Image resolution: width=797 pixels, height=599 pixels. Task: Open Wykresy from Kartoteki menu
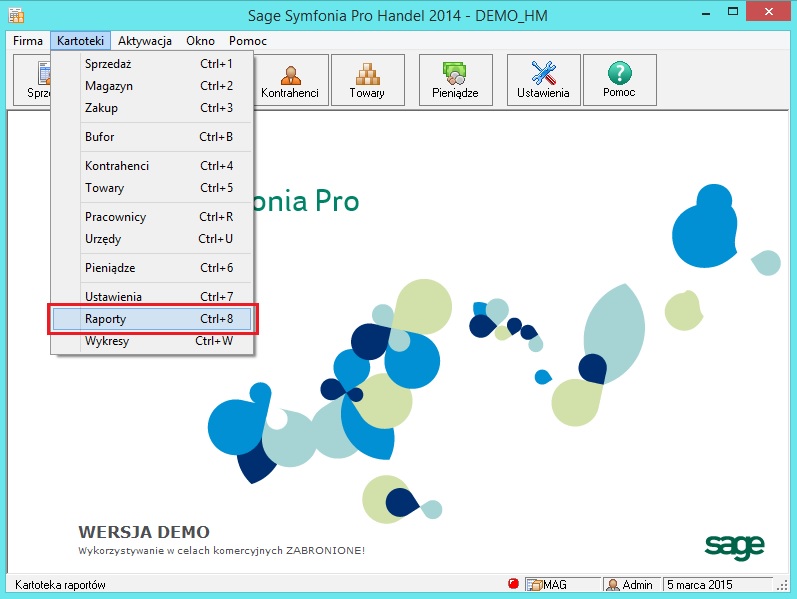click(x=152, y=341)
